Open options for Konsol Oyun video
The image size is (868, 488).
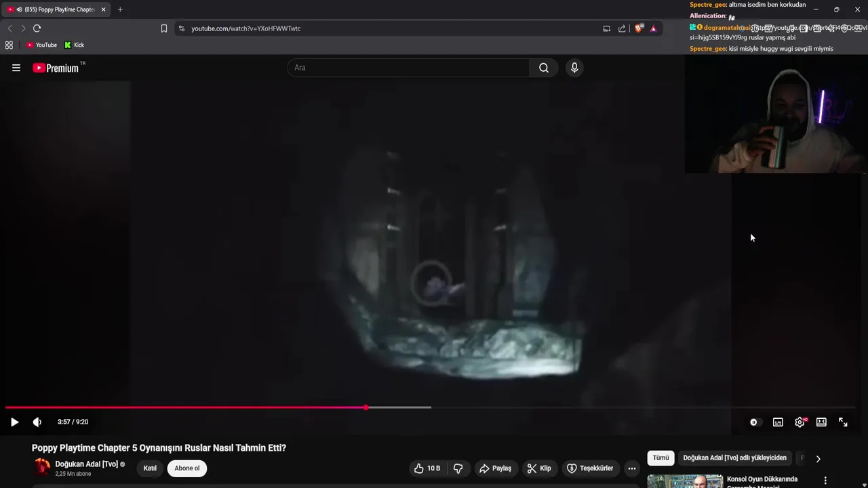pyautogui.click(x=825, y=481)
